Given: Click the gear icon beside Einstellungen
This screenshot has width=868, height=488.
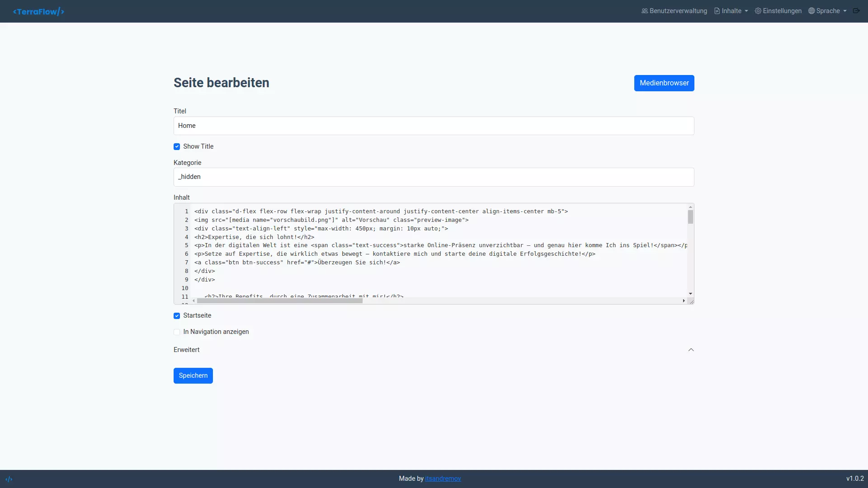Looking at the screenshot, I should (758, 11).
